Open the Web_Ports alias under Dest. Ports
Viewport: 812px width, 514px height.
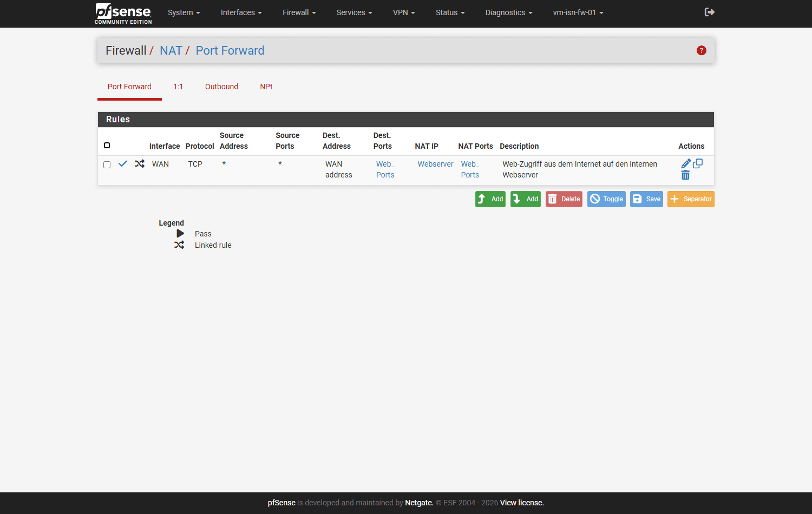385,169
